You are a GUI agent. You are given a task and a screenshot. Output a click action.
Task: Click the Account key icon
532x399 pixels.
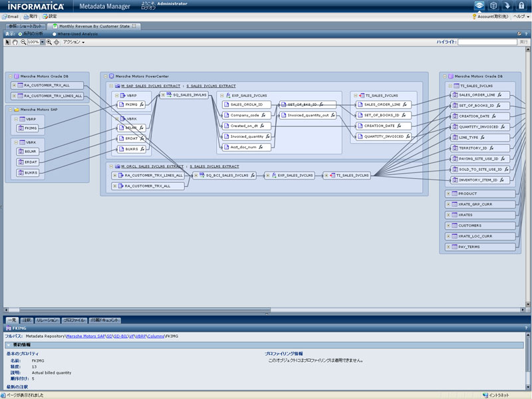(x=474, y=16)
